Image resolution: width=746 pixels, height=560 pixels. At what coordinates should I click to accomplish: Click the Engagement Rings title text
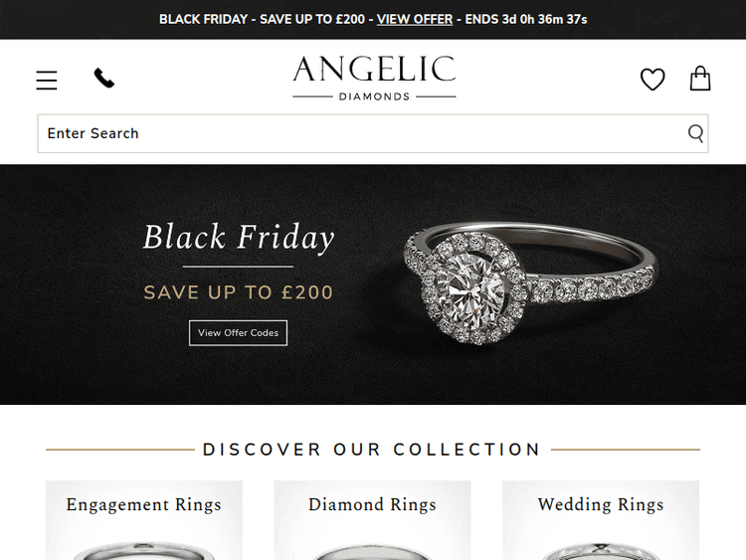143,505
